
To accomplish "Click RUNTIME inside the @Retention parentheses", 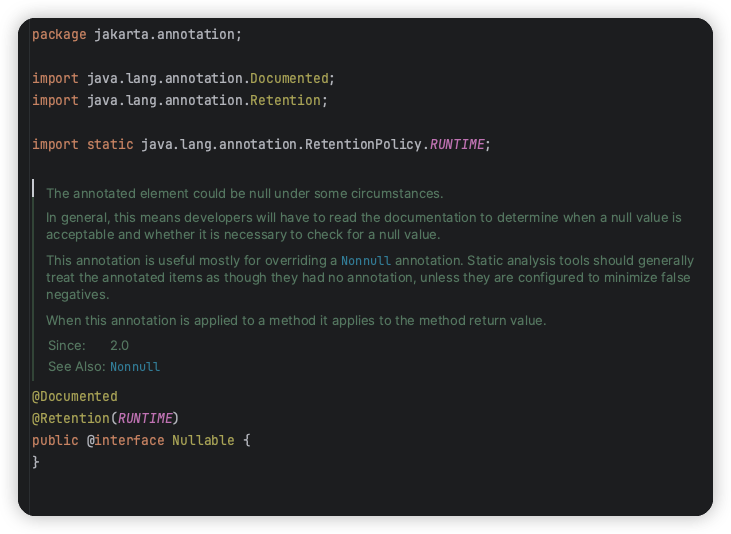I will 145,418.
